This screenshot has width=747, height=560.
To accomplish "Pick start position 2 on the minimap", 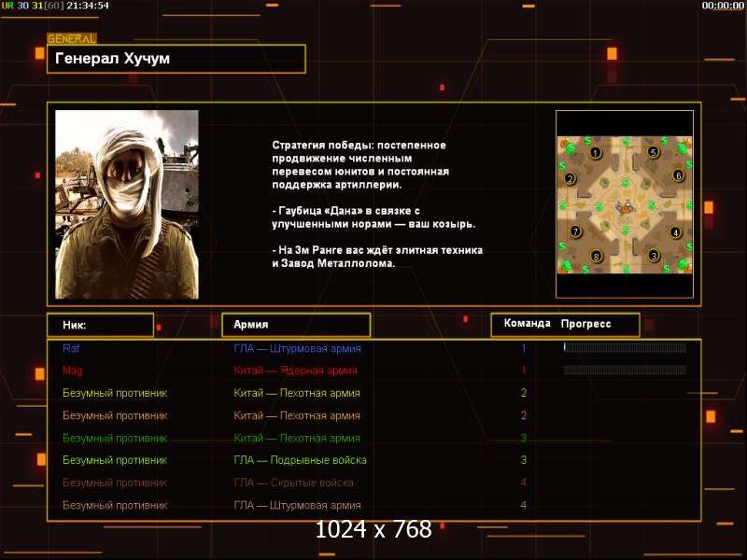I will pyautogui.click(x=570, y=179).
